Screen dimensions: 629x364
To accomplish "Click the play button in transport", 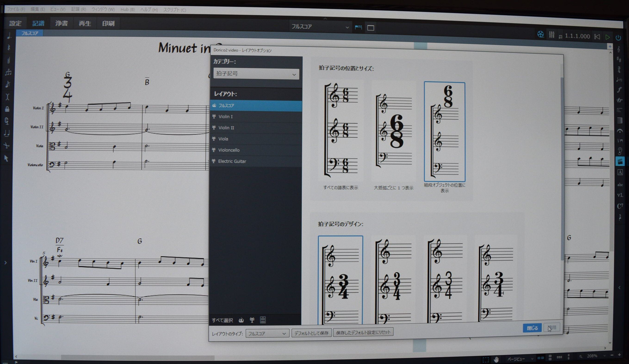I will point(607,37).
